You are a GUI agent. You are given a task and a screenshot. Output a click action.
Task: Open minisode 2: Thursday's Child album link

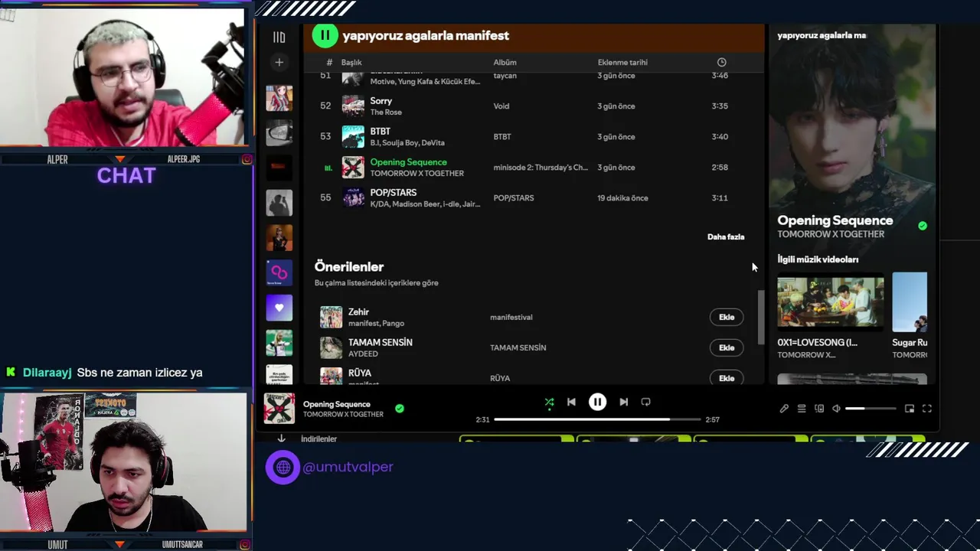(x=541, y=168)
